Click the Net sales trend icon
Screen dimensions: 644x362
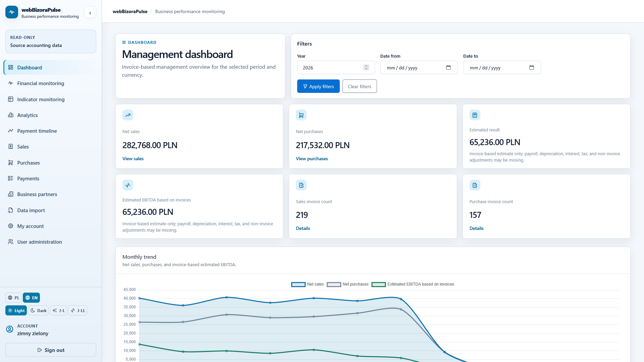128,115
